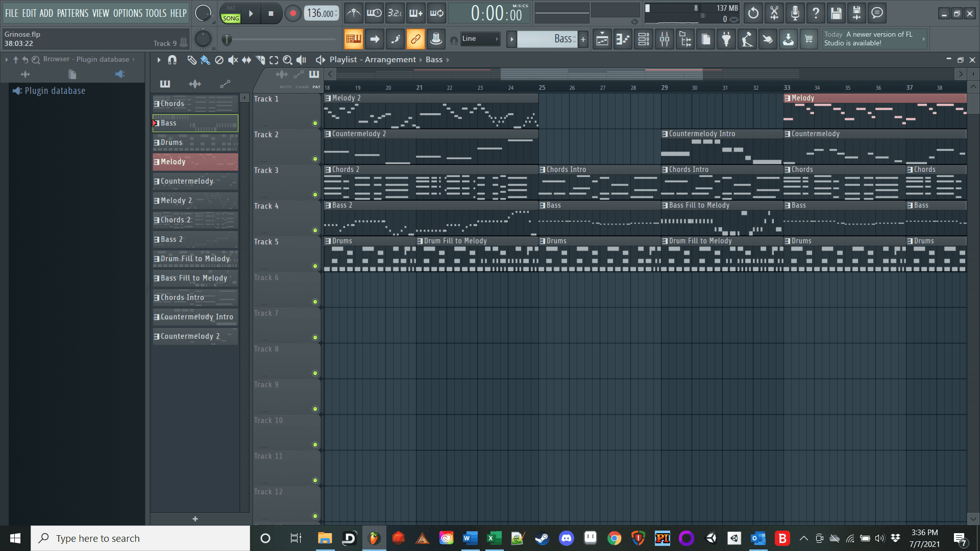Click the microphone recording icon
Viewport: 980px width, 551px height.
coord(795,13)
